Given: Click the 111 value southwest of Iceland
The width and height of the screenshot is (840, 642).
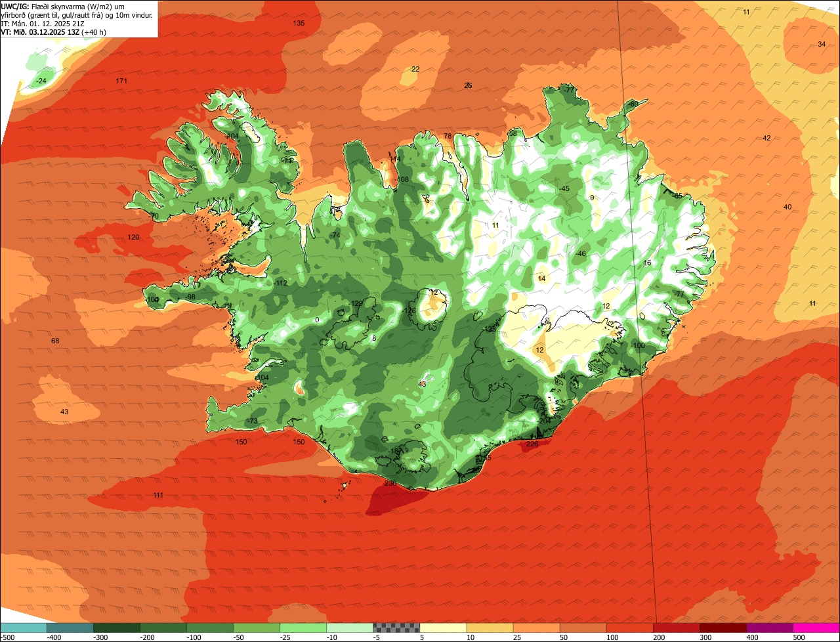Looking at the screenshot, I should (158, 495).
